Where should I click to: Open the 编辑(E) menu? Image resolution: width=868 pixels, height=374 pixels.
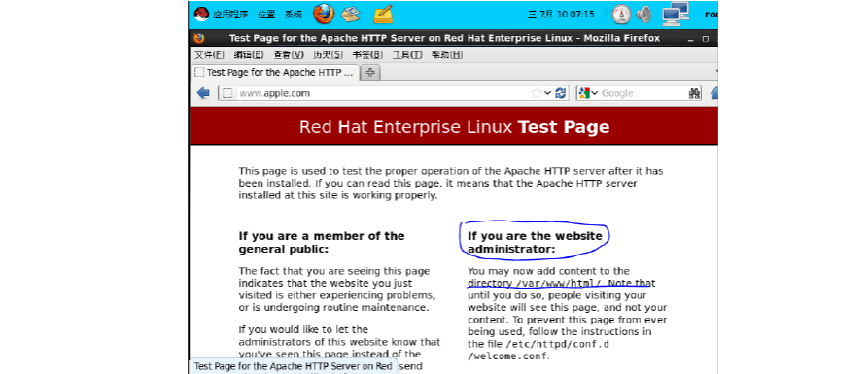coord(249,54)
